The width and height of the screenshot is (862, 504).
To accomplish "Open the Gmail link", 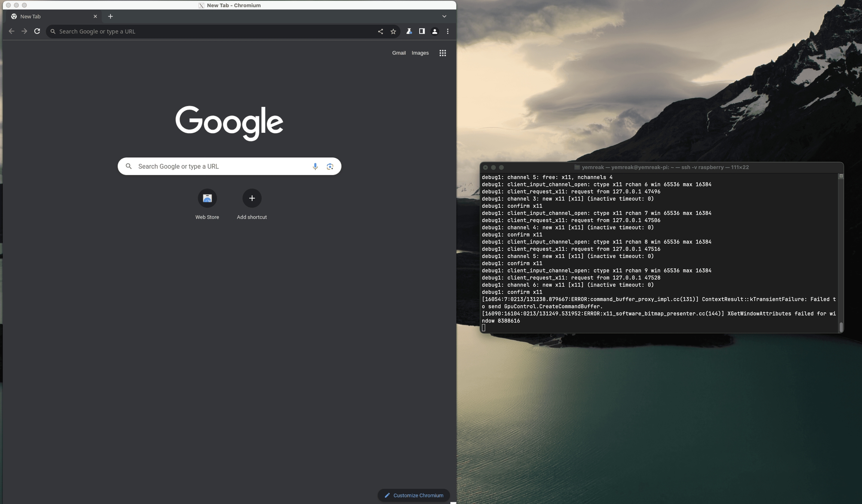I will 399,53.
